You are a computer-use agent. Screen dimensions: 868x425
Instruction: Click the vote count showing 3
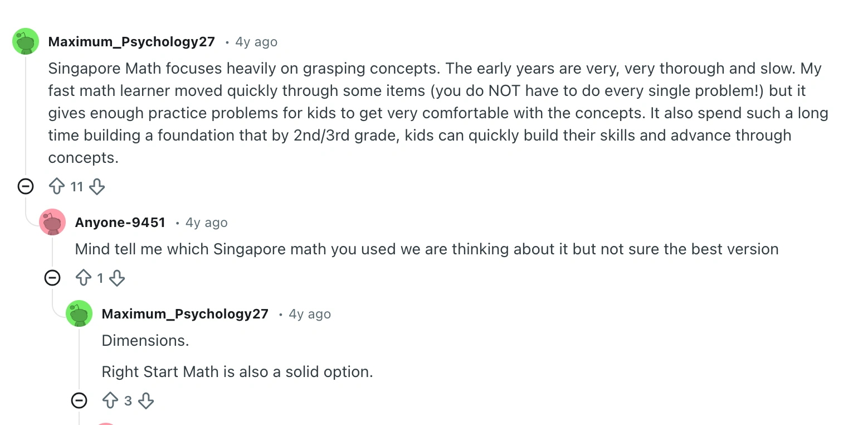click(x=129, y=400)
